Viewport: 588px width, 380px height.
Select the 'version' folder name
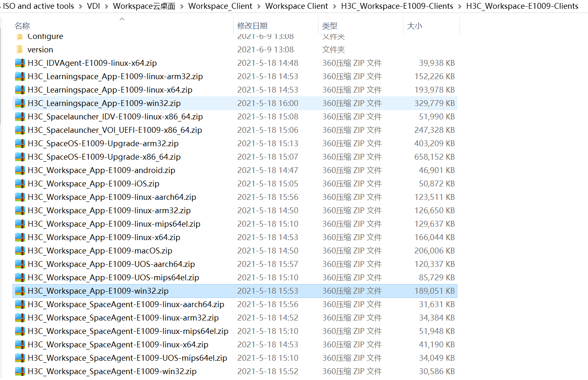[40, 49]
